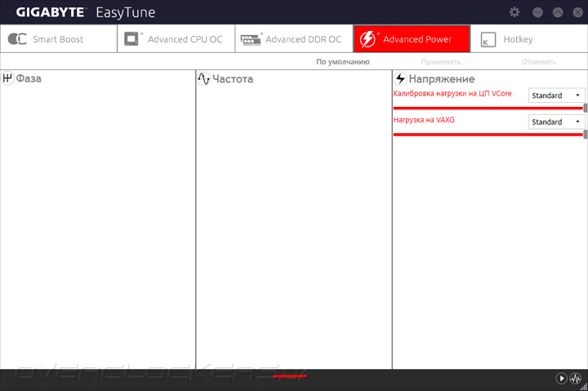Image resolution: width=588 pixels, height=391 pixels.
Task: Click the Частота section heading
Action: [x=233, y=79]
